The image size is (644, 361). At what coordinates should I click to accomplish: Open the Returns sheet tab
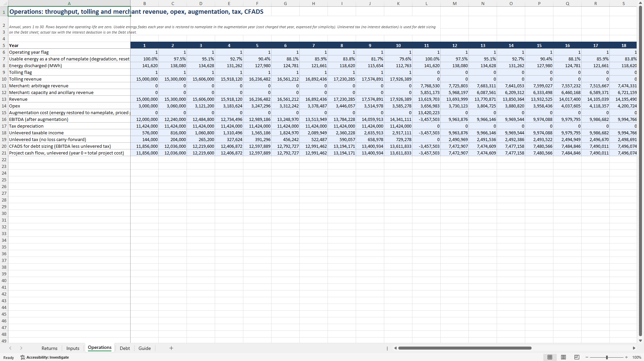pyautogui.click(x=49, y=348)
